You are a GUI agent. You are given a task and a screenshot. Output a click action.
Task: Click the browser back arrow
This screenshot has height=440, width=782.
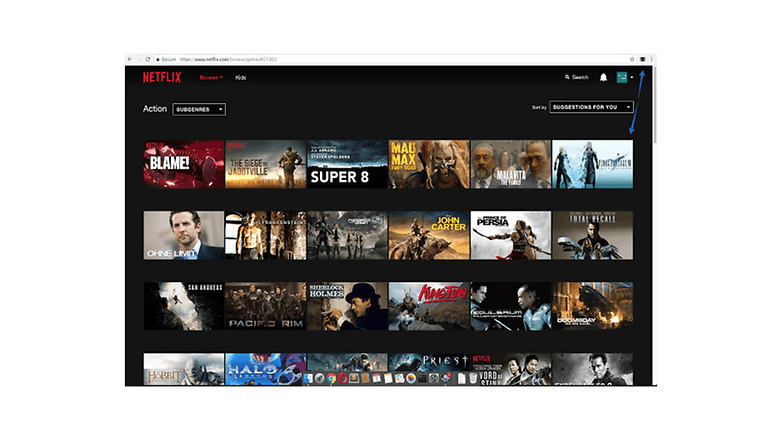click(130, 59)
